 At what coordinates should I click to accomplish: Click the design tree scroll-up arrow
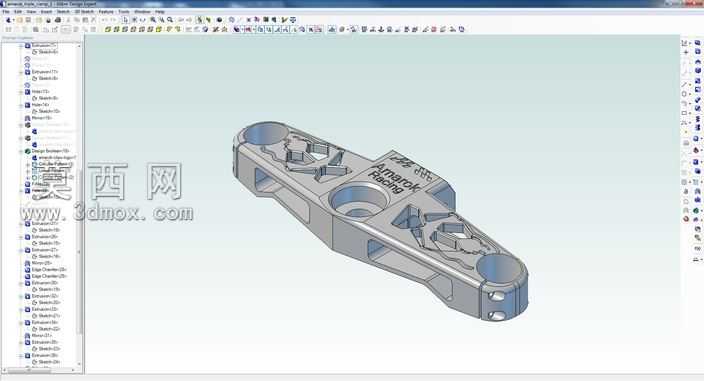pyautogui.click(x=79, y=46)
